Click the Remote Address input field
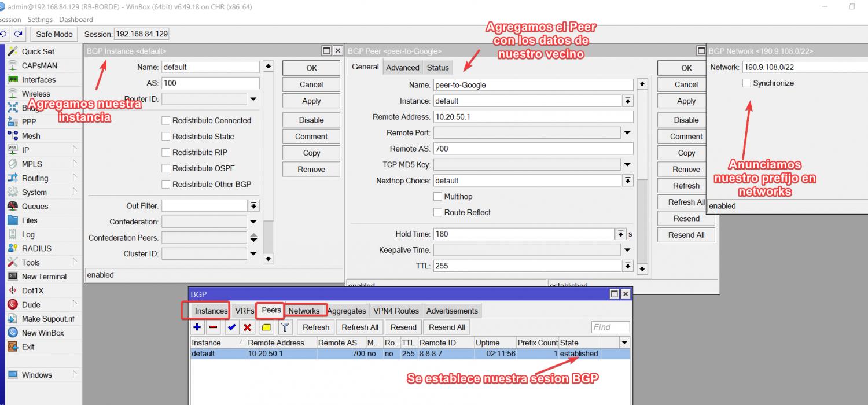 pyautogui.click(x=532, y=117)
